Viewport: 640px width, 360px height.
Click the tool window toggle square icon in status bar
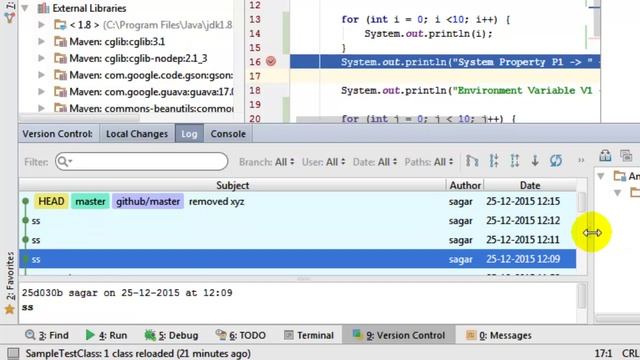click(x=13, y=353)
